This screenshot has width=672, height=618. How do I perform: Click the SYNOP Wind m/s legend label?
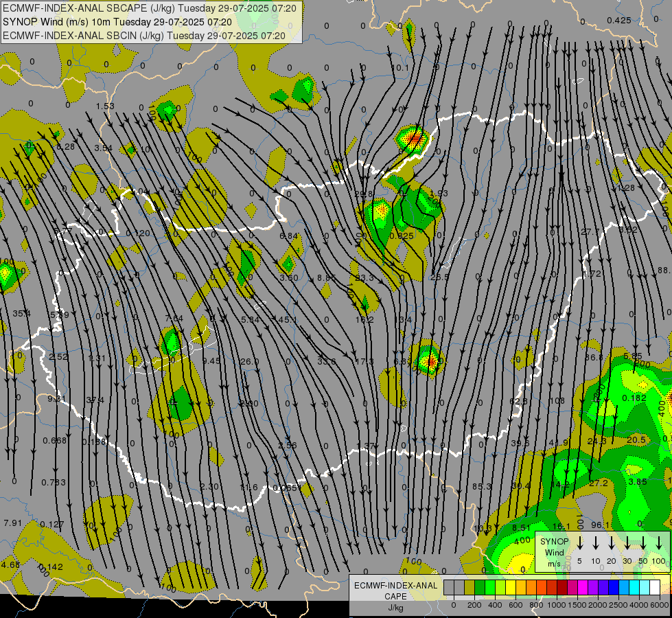coord(554,553)
